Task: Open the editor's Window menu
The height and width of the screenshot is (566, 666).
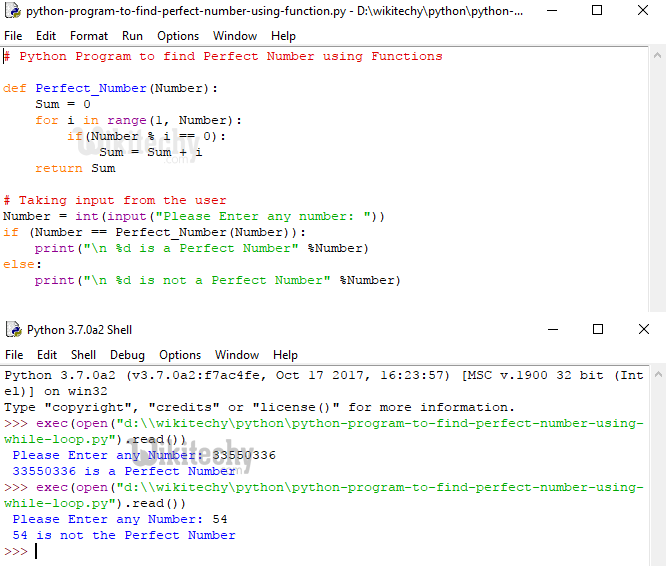Action: (x=235, y=36)
